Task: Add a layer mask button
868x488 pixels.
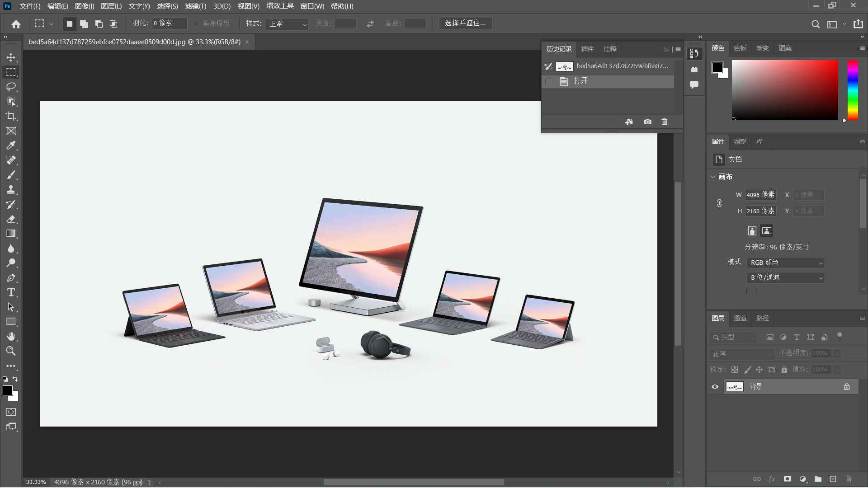Action: tap(787, 479)
